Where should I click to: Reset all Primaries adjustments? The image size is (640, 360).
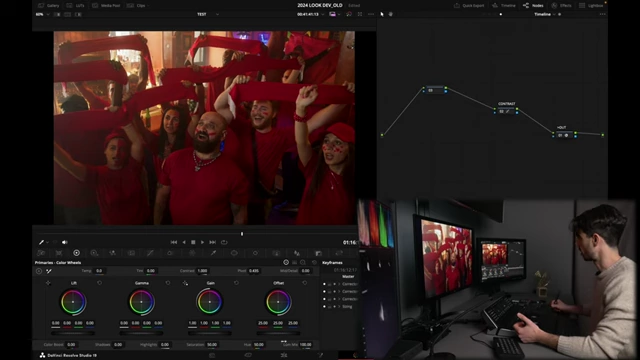pyautogui.click(x=314, y=262)
